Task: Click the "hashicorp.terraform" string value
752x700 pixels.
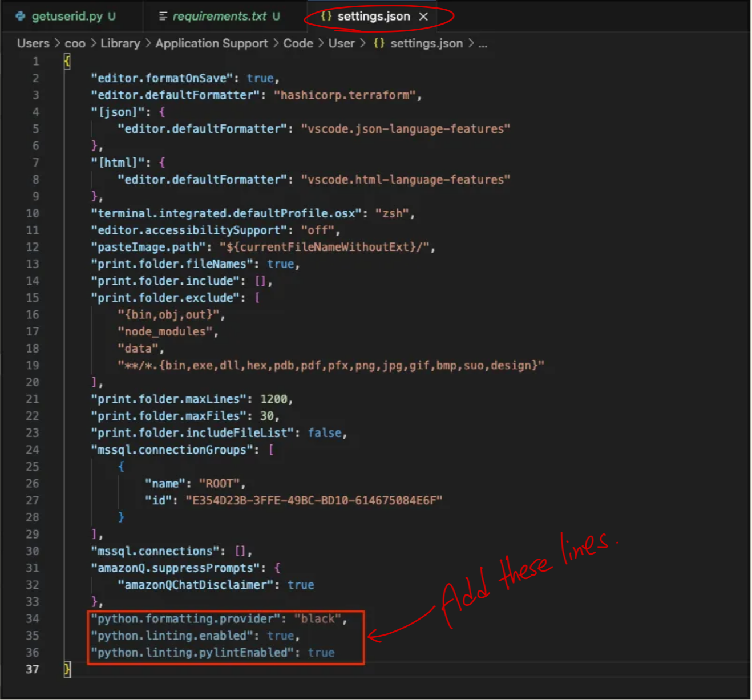Action: [345, 95]
